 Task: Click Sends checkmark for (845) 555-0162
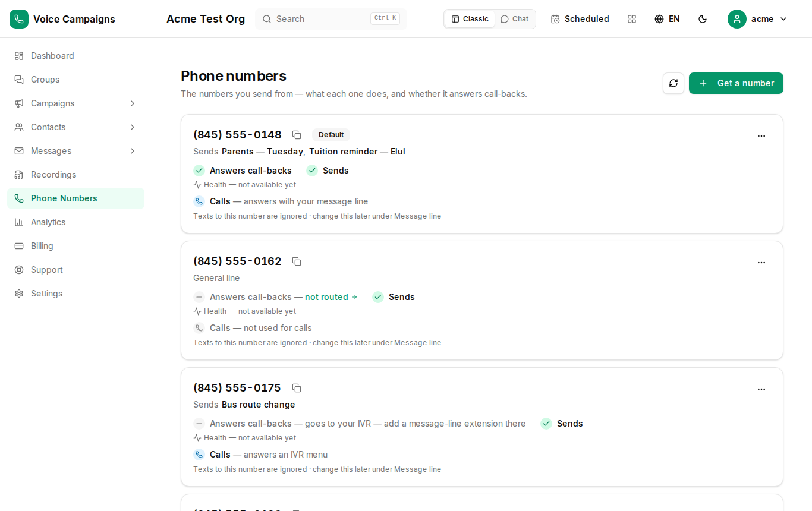click(x=378, y=297)
